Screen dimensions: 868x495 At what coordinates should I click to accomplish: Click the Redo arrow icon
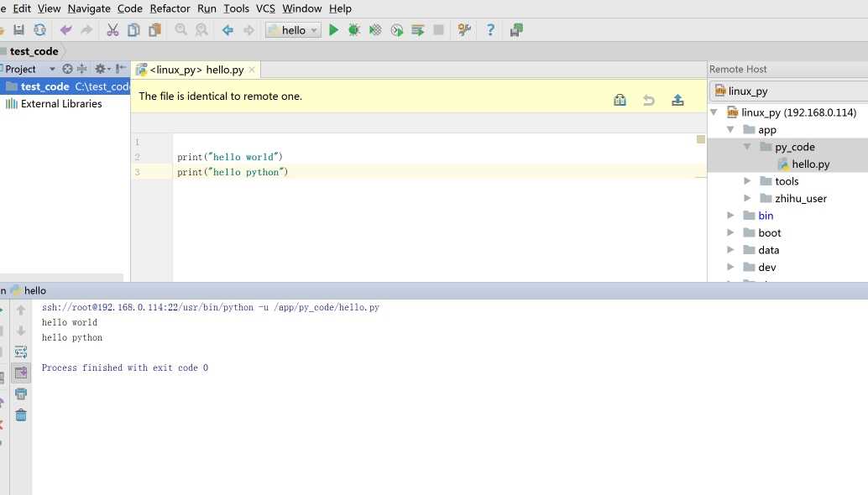(86, 30)
